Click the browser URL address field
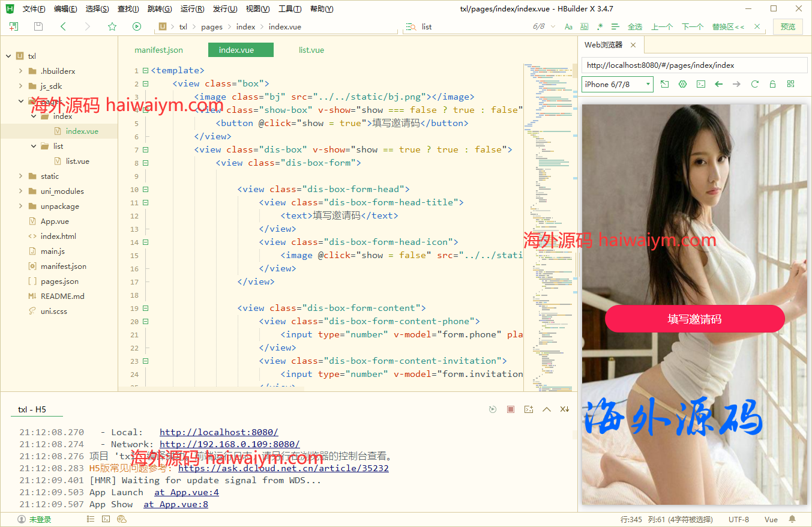Viewport: 812px width, 527px height. coord(694,65)
